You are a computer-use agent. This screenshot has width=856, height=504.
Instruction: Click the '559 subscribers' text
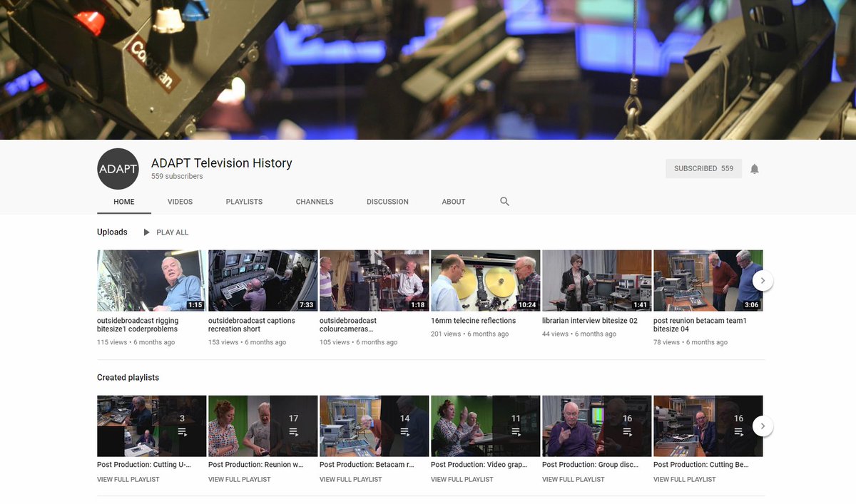point(177,176)
